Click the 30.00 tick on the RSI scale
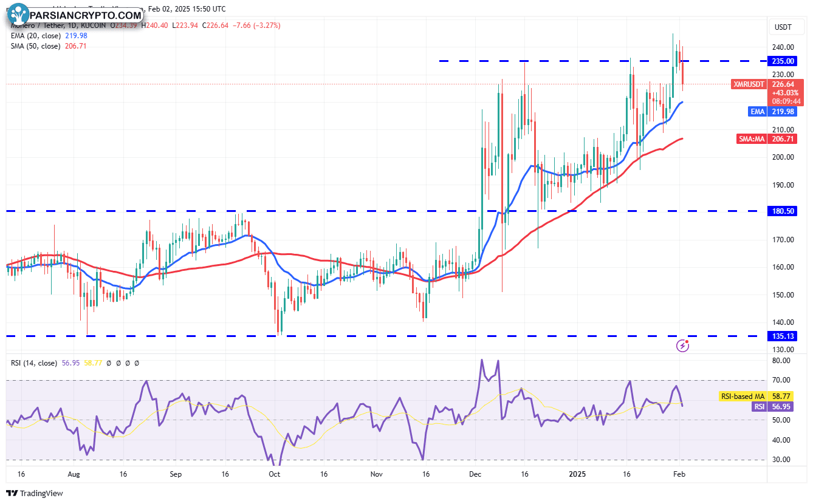 [x=782, y=460]
